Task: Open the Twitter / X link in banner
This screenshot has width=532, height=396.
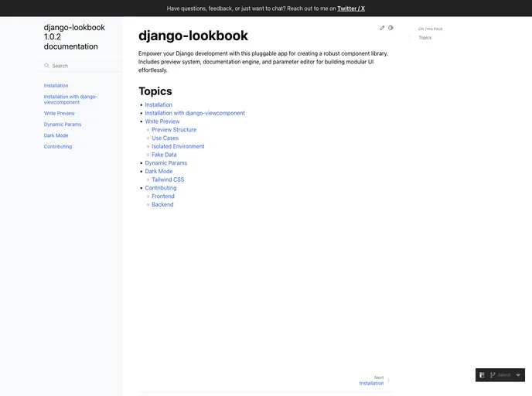Action: [x=351, y=9]
